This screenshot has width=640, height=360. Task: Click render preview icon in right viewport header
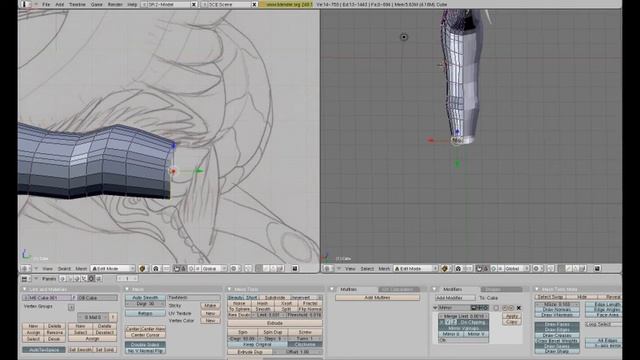tap(598, 269)
